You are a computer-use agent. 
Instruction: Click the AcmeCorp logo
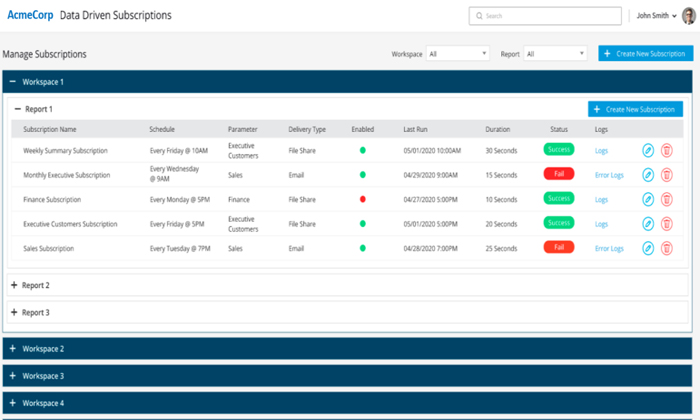30,15
